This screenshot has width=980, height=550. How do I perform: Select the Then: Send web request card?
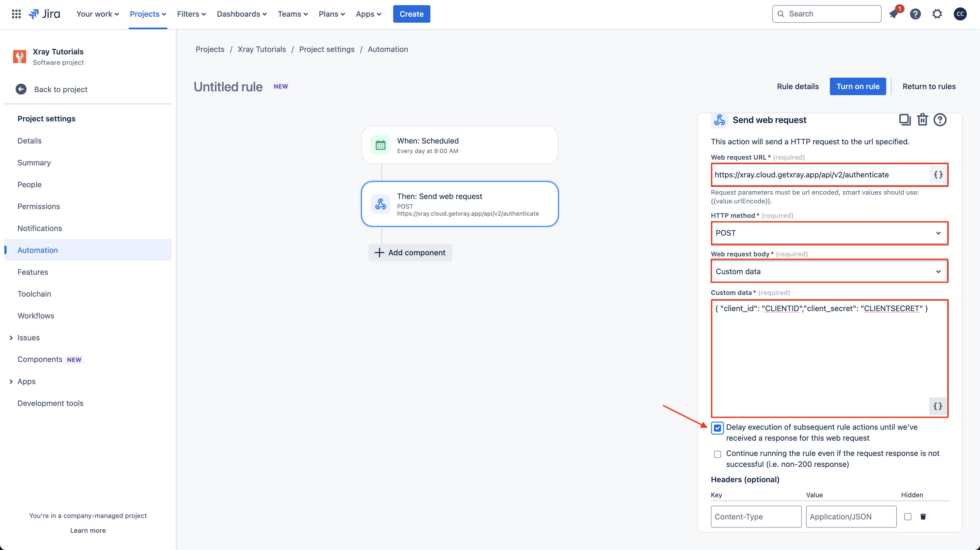point(460,204)
